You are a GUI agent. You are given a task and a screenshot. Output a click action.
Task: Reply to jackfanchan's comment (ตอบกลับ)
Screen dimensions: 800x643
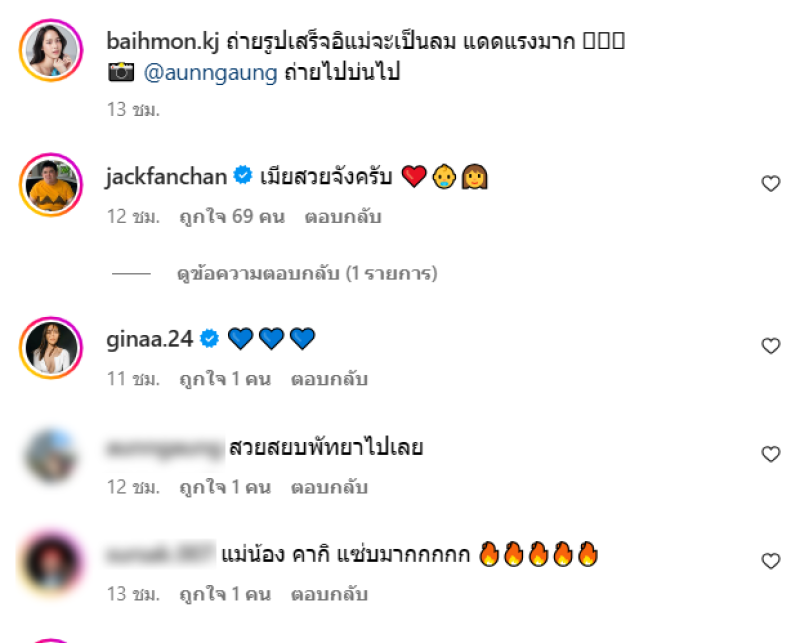point(343,217)
